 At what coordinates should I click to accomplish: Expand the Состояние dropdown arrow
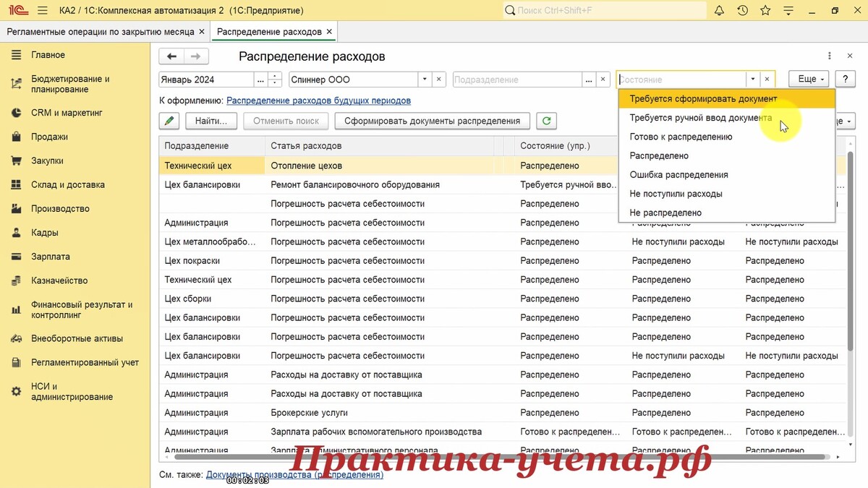pyautogui.click(x=753, y=80)
